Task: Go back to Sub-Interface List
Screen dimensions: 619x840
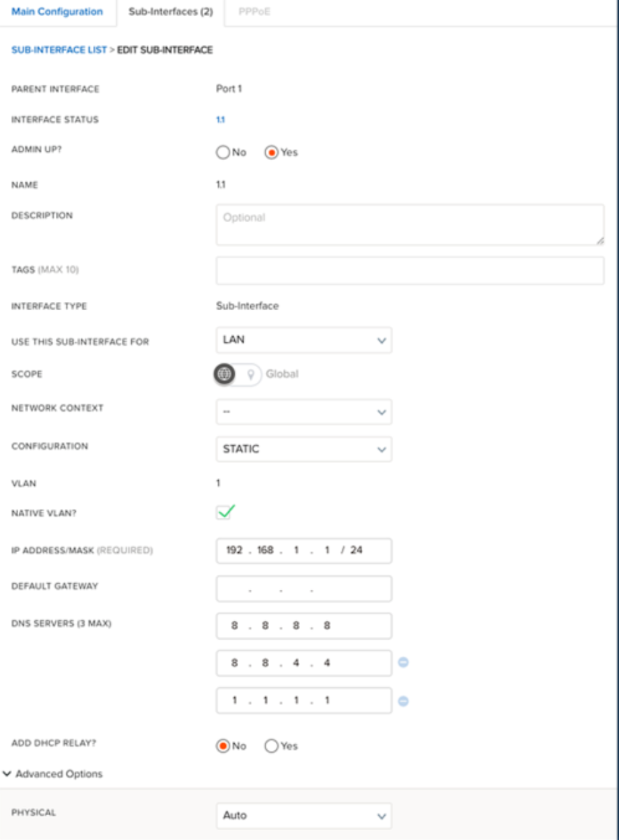Action: (59, 50)
